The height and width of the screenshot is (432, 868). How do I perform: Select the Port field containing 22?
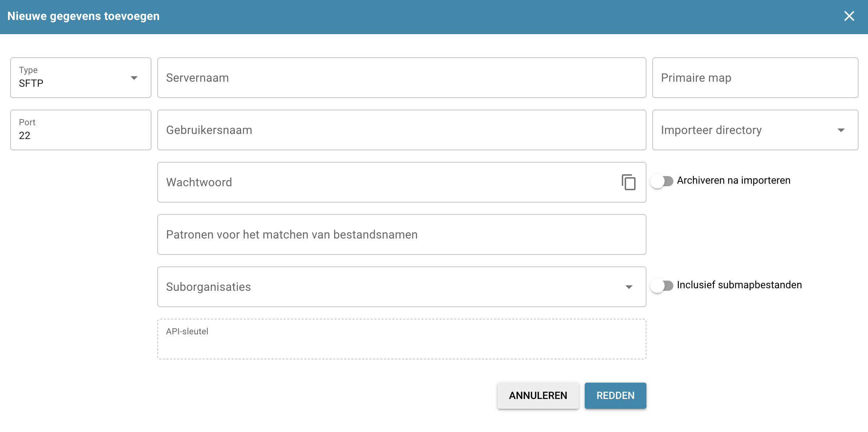point(81,130)
